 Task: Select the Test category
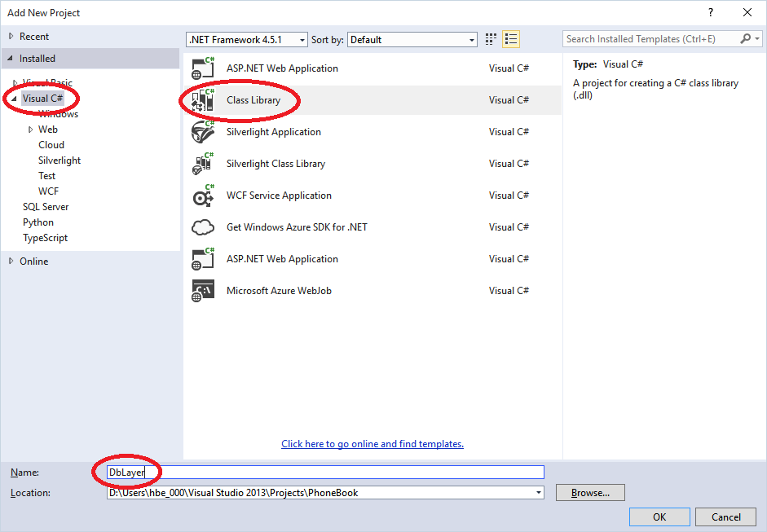47,176
